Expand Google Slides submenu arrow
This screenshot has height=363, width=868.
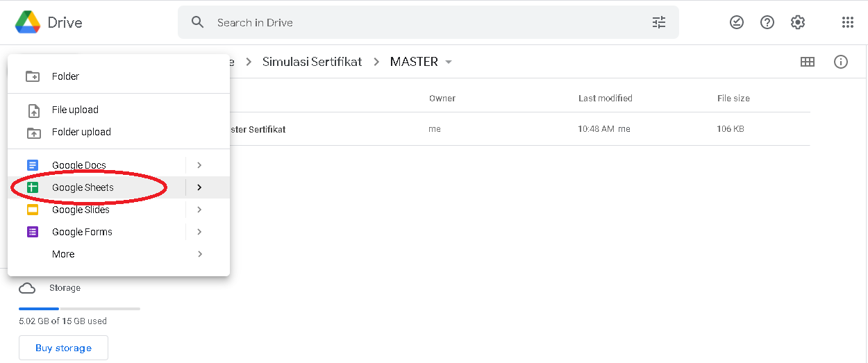199,210
